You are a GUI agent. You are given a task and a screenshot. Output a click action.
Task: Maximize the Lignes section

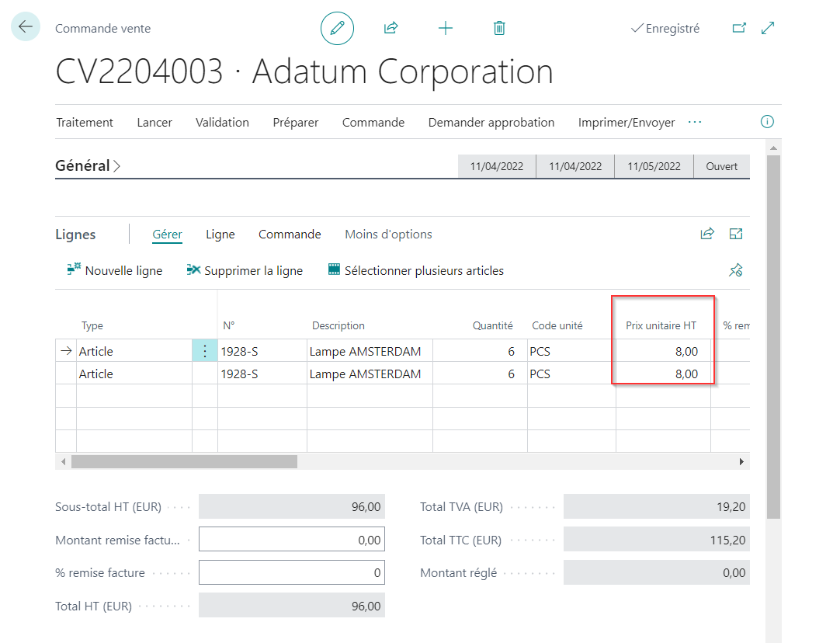pos(736,234)
